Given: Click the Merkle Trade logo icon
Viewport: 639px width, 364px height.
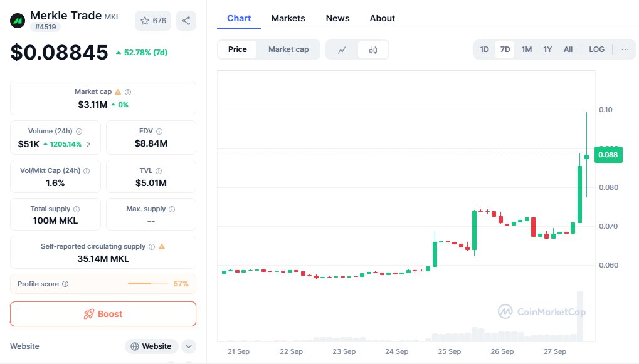Looking at the screenshot, I should 18,20.
